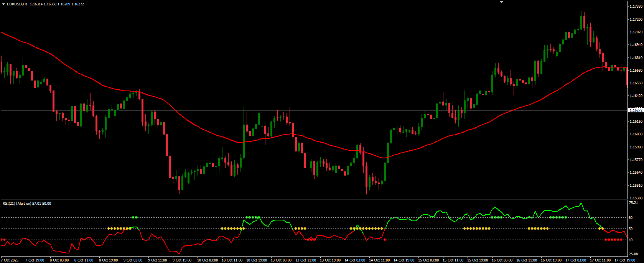Click time axis label 7 Oct 19:00
This screenshot has width=644, height=263.
click(35, 260)
